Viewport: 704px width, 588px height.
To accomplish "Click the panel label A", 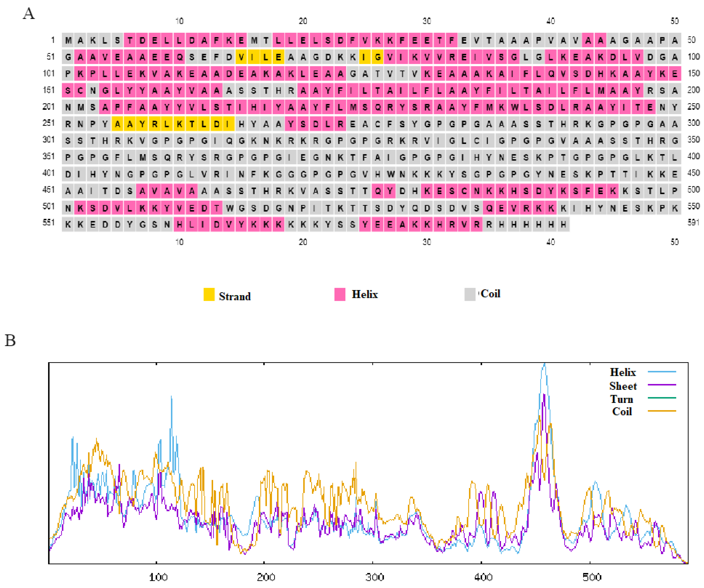I will pyautogui.click(x=29, y=14).
